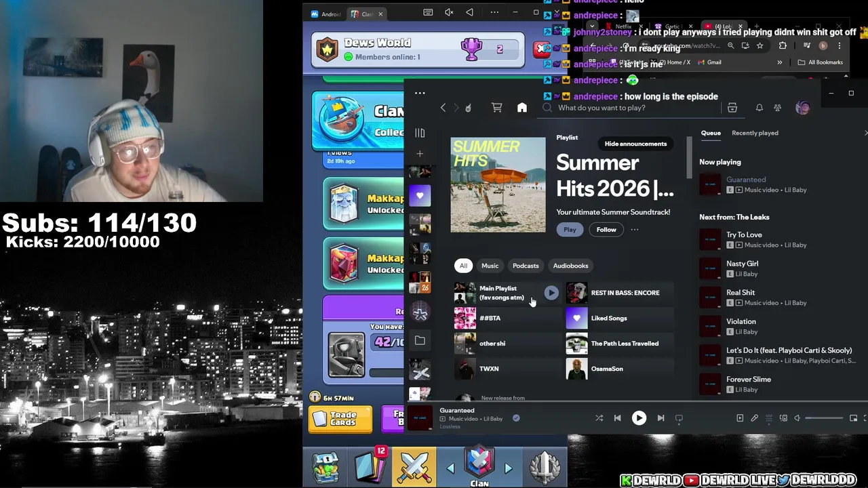Viewport: 868px width, 488px height.
Task: Play Main Playlist with its play button
Action: (x=551, y=293)
